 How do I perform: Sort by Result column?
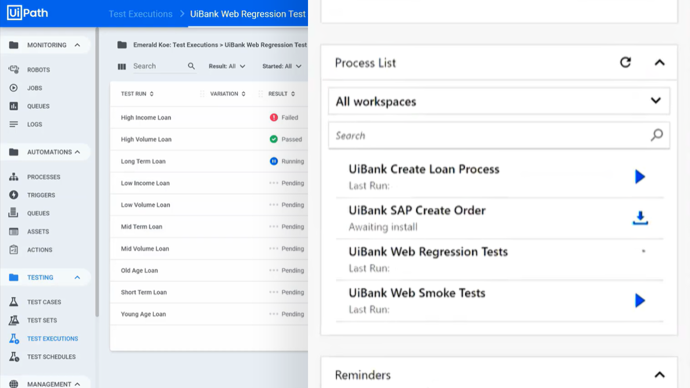(x=282, y=94)
